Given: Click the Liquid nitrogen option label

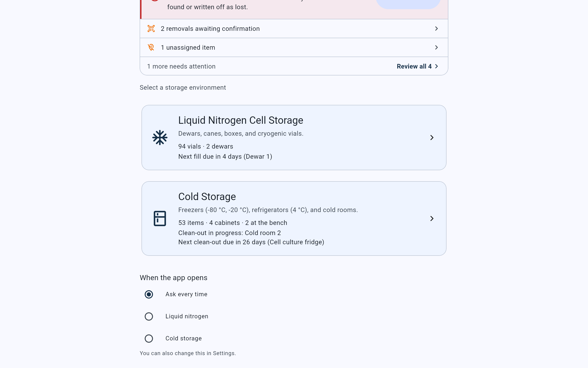Looking at the screenshot, I should pyautogui.click(x=187, y=316).
